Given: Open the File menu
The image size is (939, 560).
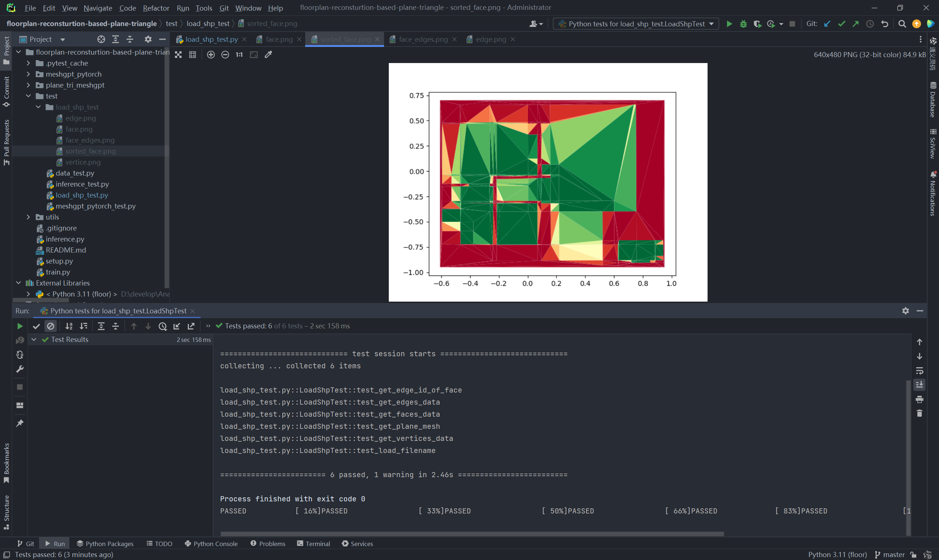Looking at the screenshot, I should (x=30, y=8).
